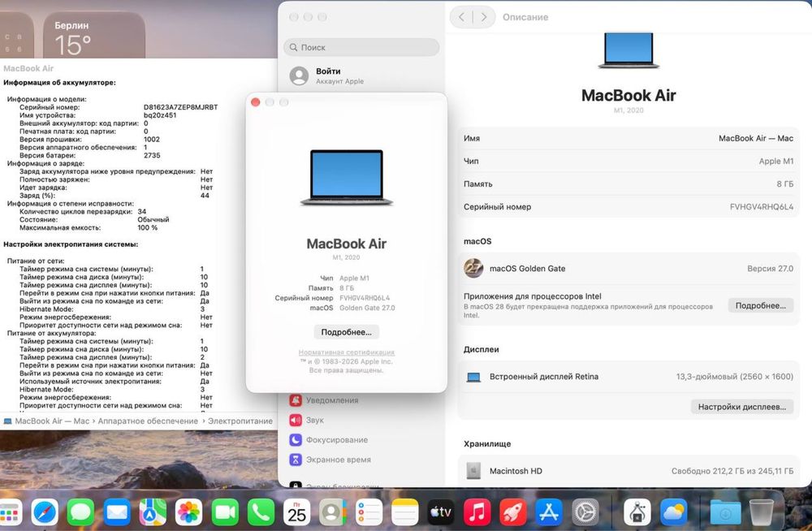Click the Заряд (%) value 44

coord(205,196)
